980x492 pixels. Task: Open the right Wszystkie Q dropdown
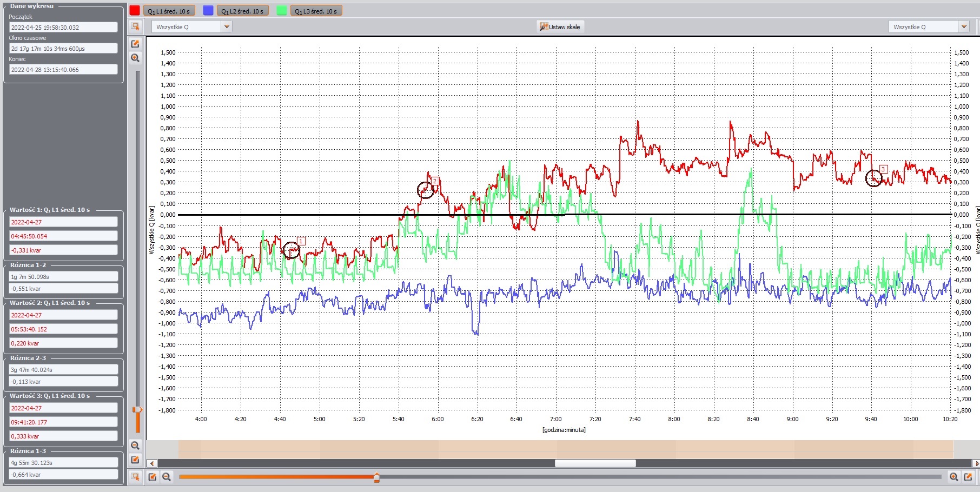(x=963, y=26)
